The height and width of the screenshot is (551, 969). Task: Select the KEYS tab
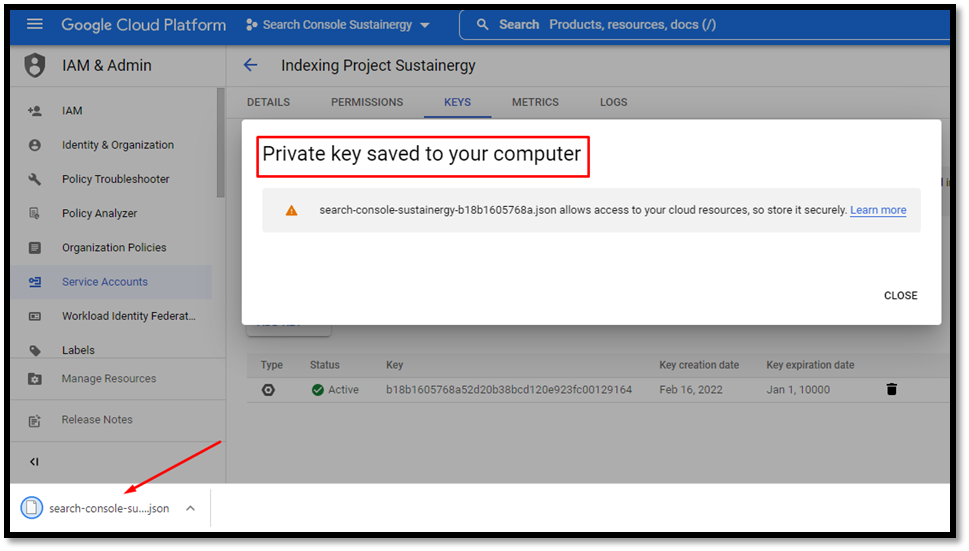(x=457, y=102)
